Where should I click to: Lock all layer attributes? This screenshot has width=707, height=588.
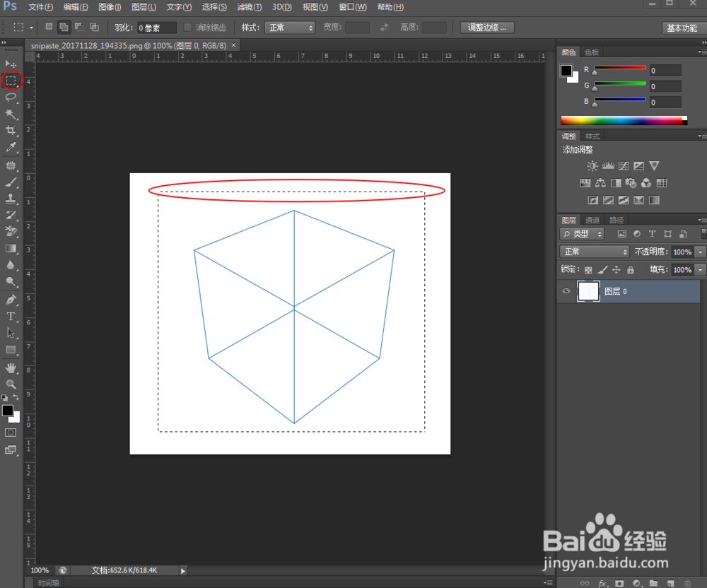(631, 270)
